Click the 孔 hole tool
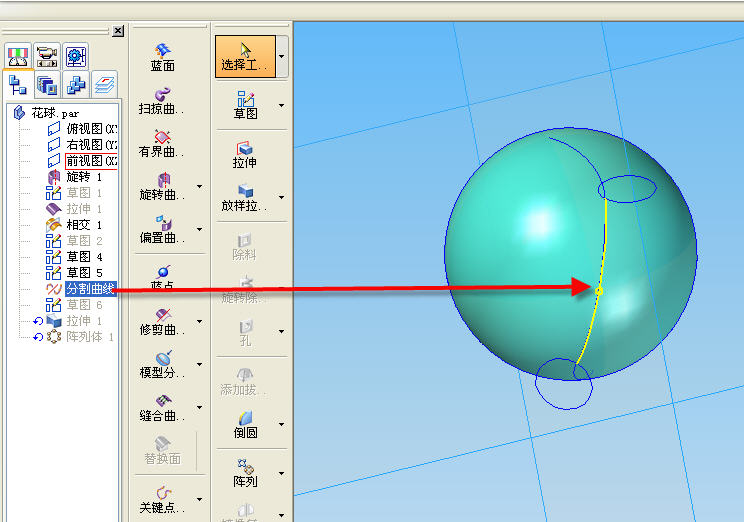The height and width of the screenshot is (522, 744). click(x=245, y=333)
